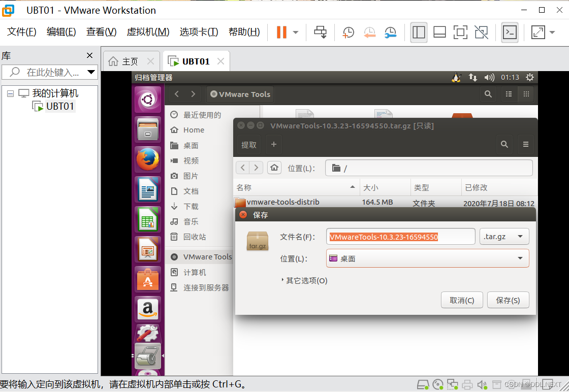Open the 位置 桌面 dropdown

coord(427,258)
